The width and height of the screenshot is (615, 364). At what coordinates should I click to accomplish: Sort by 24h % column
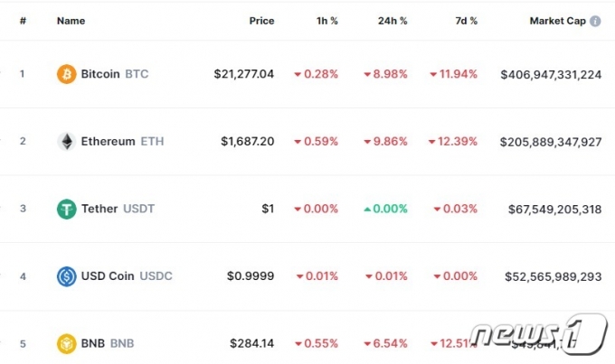(x=393, y=21)
